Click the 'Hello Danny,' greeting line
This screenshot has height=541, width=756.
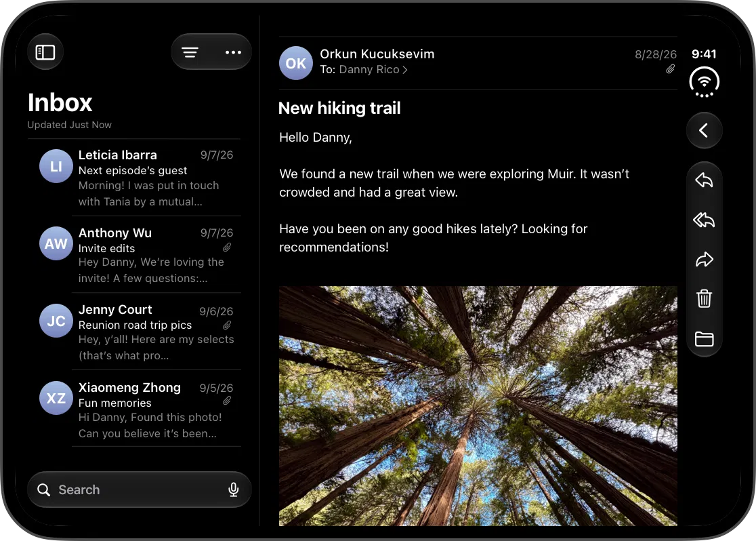point(316,138)
